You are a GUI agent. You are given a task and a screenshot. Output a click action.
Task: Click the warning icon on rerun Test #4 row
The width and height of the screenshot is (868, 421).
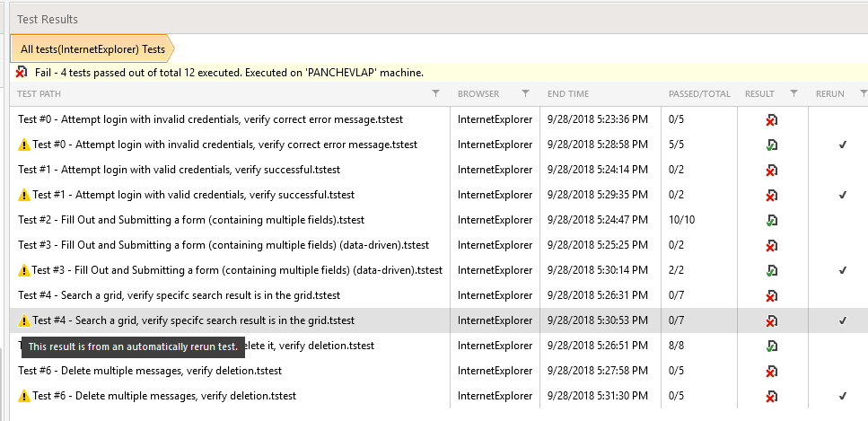click(24, 320)
